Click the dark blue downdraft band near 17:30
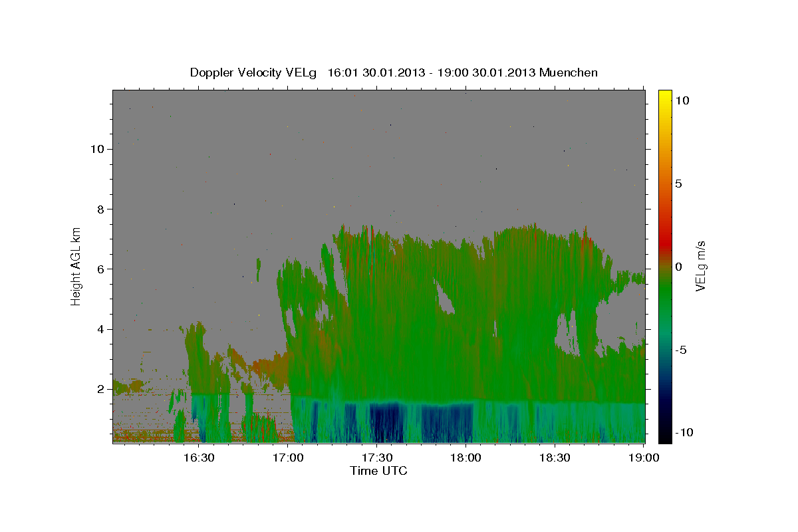798x532 pixels. (386, 422)
